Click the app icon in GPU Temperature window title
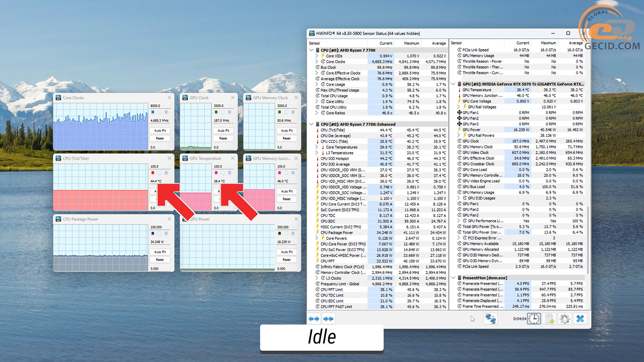644x362 pixels. tap(185, 158)
